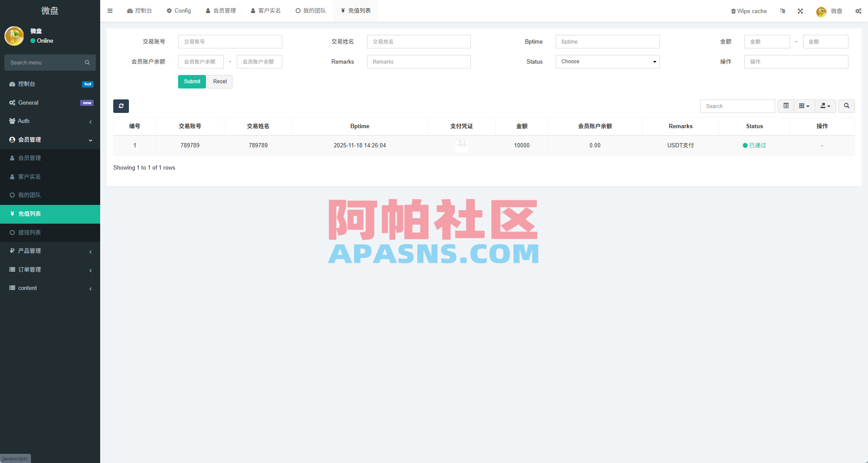Click the Reset button
Image resolution: width=868 pixels, height=463 pixels.
pyautogui.click(x=220, y=82)
